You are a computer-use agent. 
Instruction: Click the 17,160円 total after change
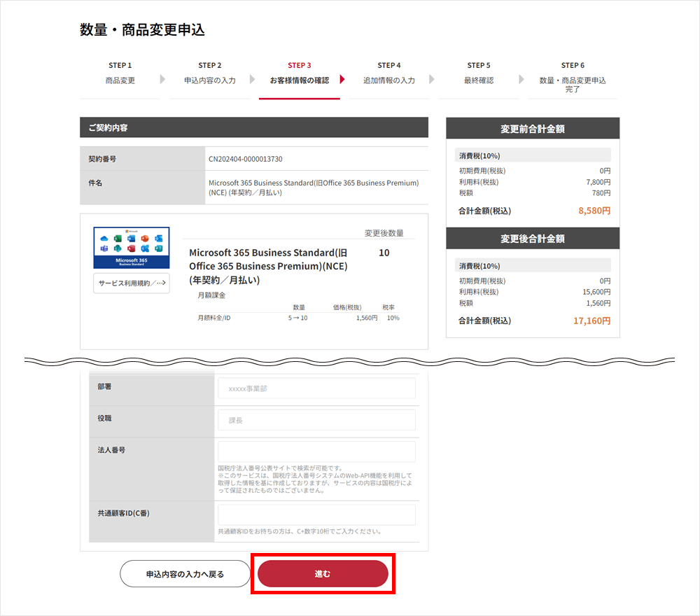pyautogui.click(x=592, y=321)
